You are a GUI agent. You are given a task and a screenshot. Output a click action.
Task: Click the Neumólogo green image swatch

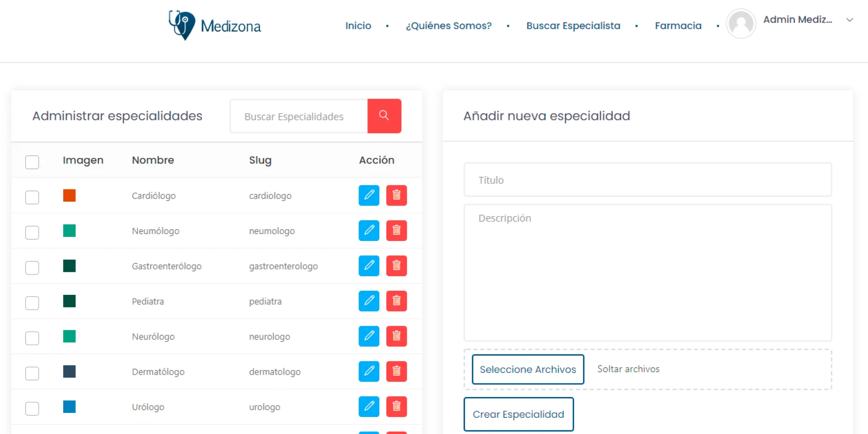pyautogui.click(x=69, y=231)
